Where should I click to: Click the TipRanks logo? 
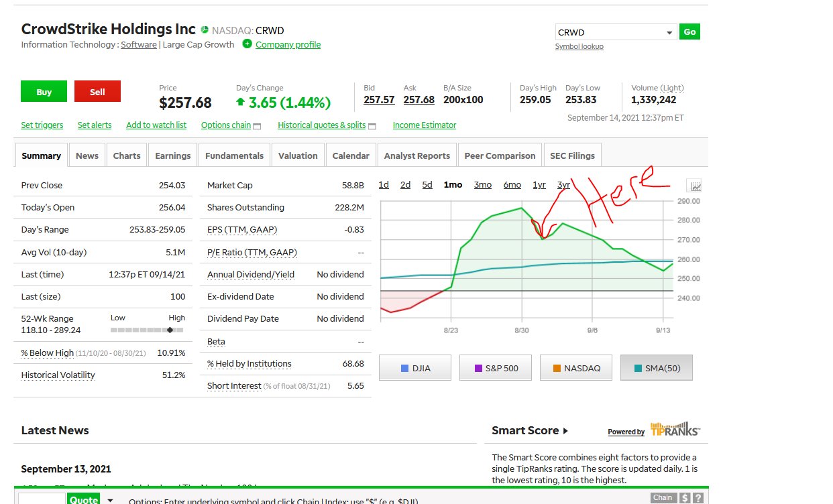675,430
